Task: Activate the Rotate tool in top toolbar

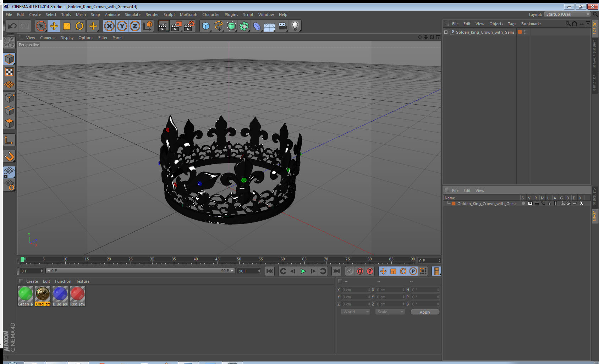Action: tap(80, 26)
